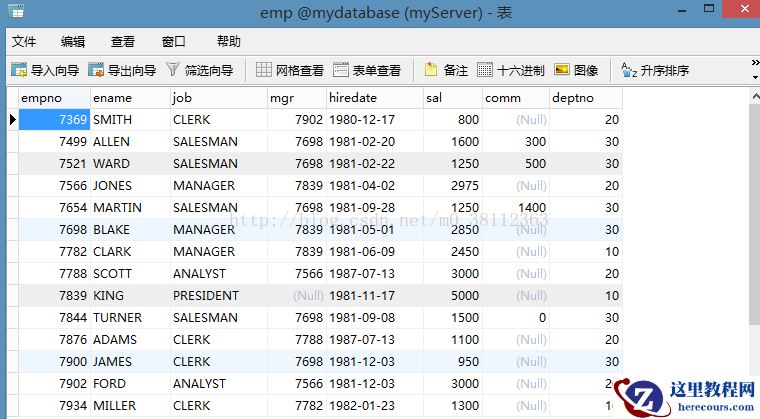Select the sal cell 2975
The width and height of the screenshot is (760, 419).
(x=453, y=186)
